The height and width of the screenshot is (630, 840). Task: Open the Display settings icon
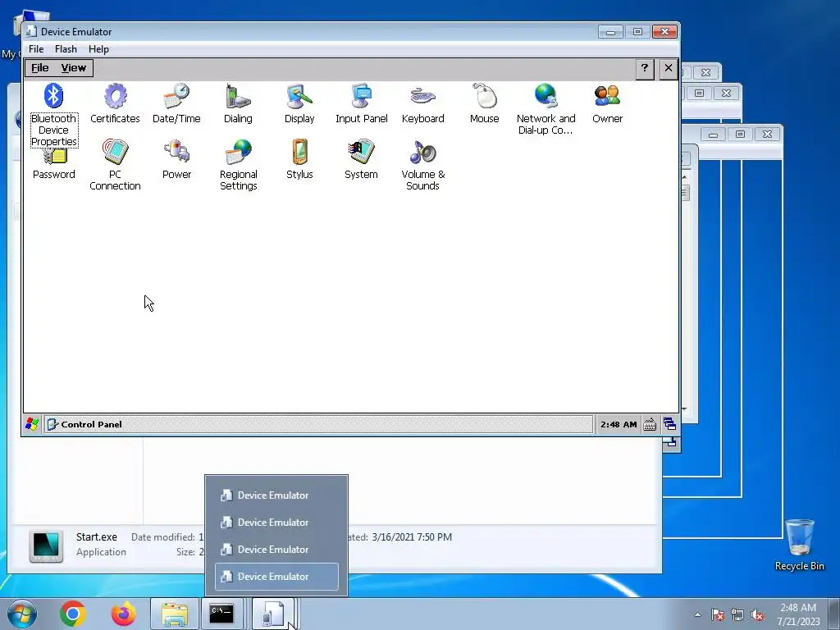299,104
